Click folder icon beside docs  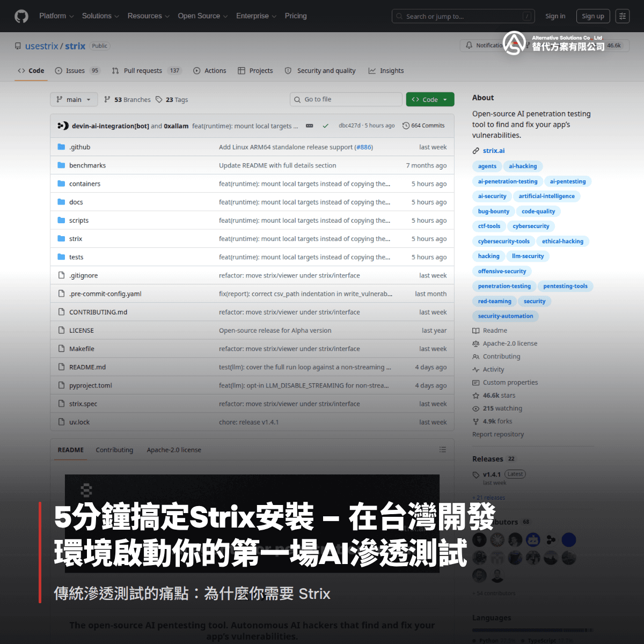coord(61,202)
